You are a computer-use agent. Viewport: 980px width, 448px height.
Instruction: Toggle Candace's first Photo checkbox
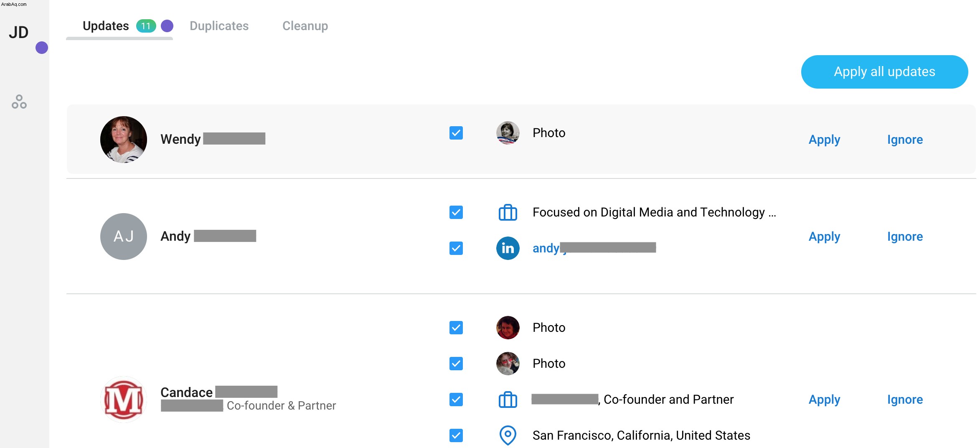(x=456, y=328)
